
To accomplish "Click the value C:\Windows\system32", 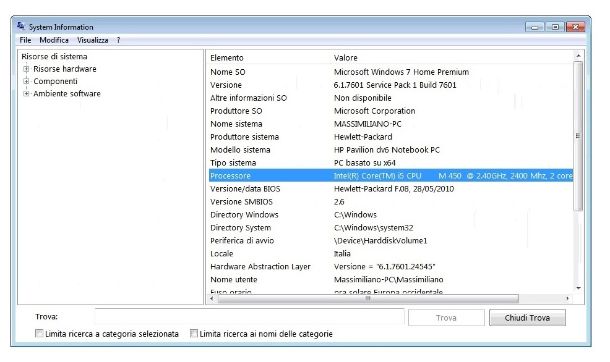I will point(373,228).
